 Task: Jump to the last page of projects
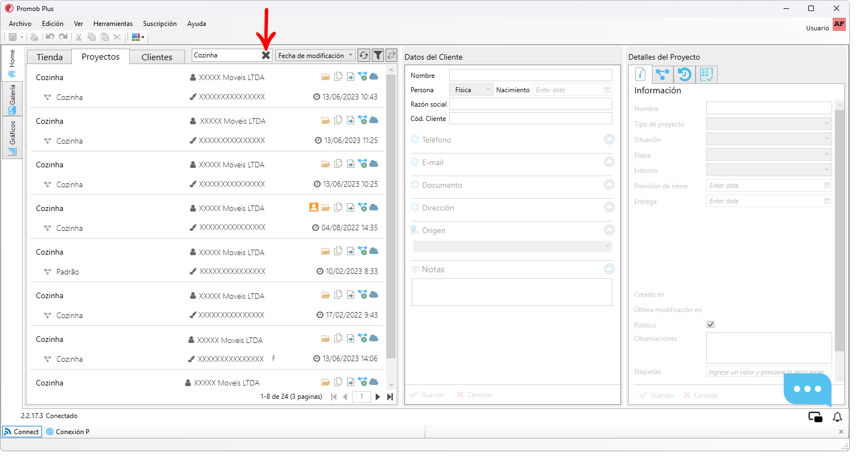pos(390,397)
